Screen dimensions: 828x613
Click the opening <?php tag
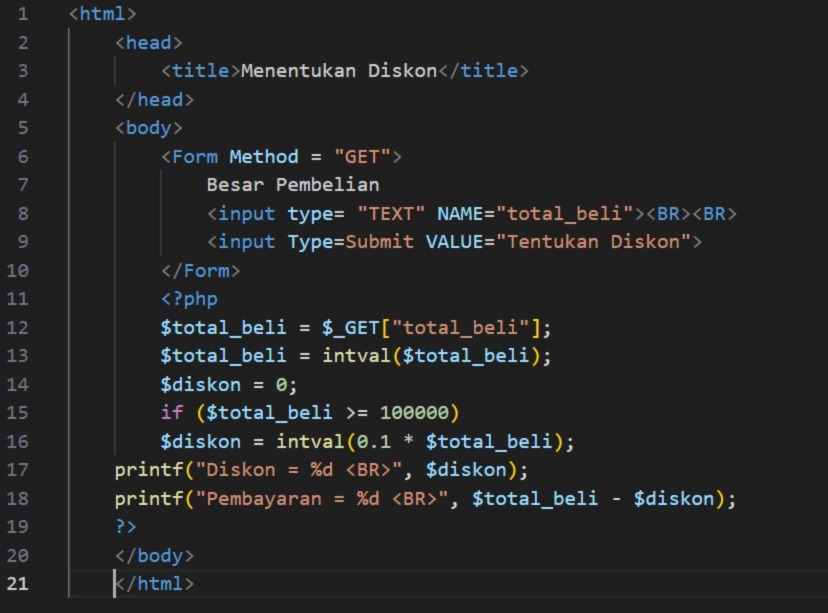coord(189,299)
